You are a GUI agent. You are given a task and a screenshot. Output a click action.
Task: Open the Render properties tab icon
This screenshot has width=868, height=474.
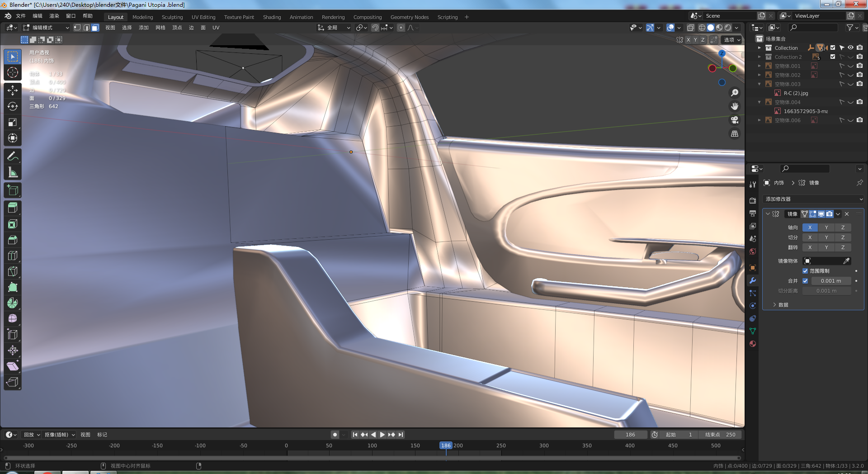coord(753,200)
